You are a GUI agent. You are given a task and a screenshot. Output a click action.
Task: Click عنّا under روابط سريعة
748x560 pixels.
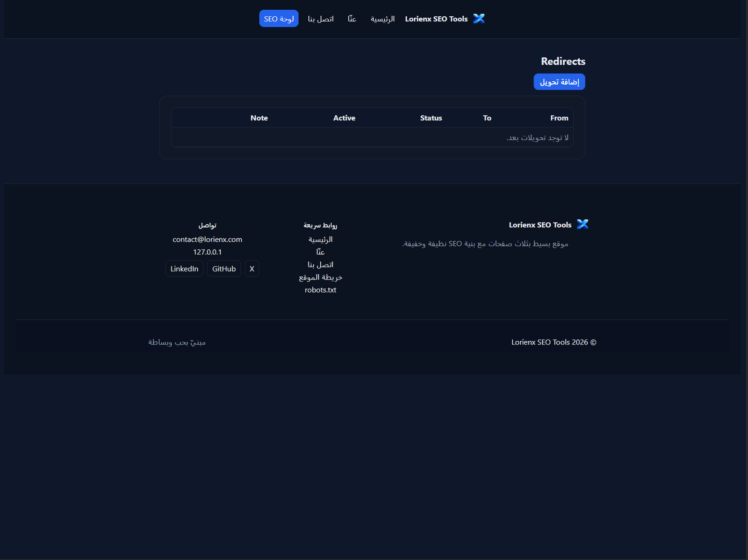320,251
